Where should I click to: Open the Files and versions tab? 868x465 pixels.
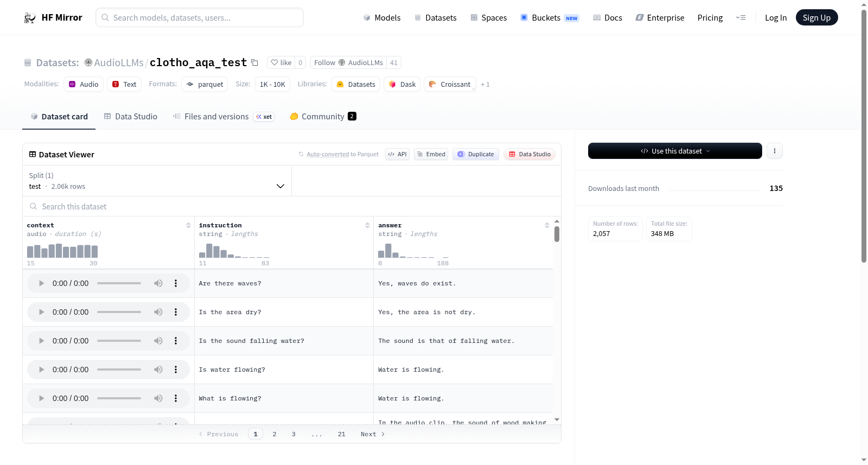pos(224,116)
